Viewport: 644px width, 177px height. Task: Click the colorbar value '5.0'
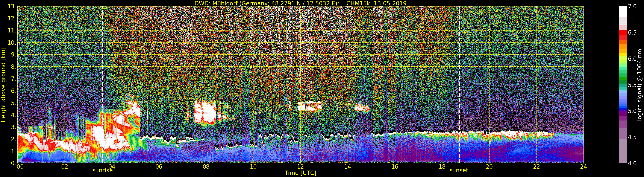pyautogui.click(x=632, y=111)
